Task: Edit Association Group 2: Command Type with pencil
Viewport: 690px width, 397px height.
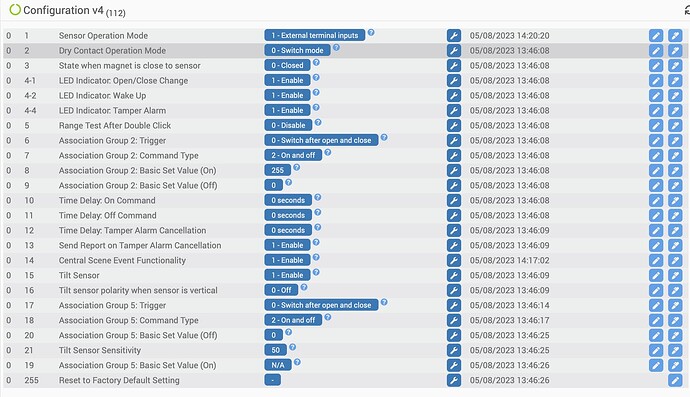Action: click(656, 155)
